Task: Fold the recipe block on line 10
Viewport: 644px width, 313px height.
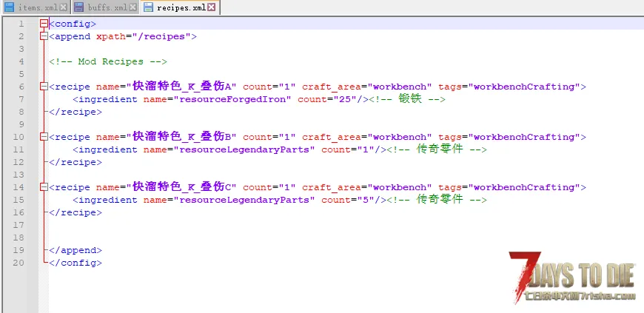Action: (x=44, y=137)
